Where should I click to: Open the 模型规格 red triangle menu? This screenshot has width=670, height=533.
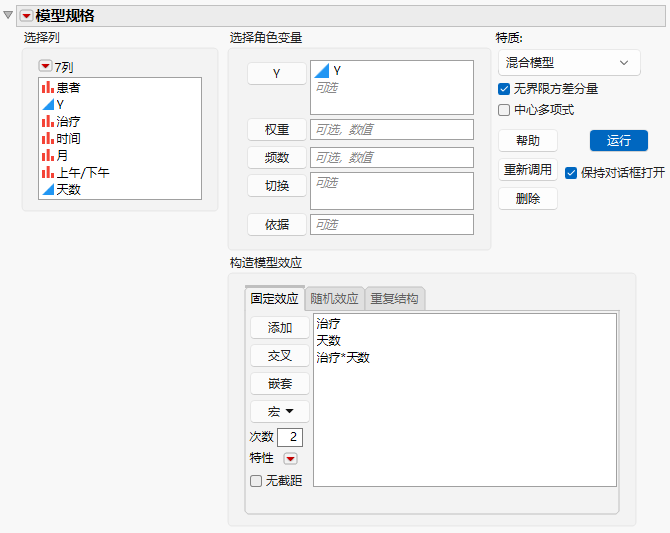(26, 16)
